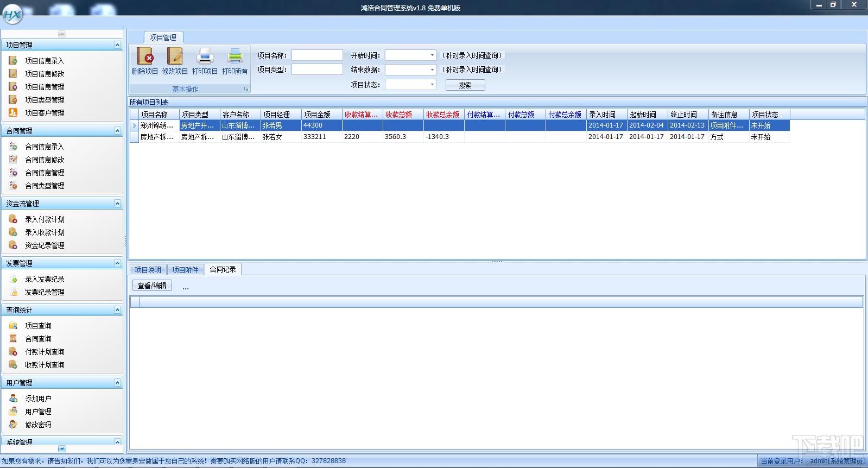Open 项目信息修改 in the sidebar
The image size is (868, 468).
45,74
